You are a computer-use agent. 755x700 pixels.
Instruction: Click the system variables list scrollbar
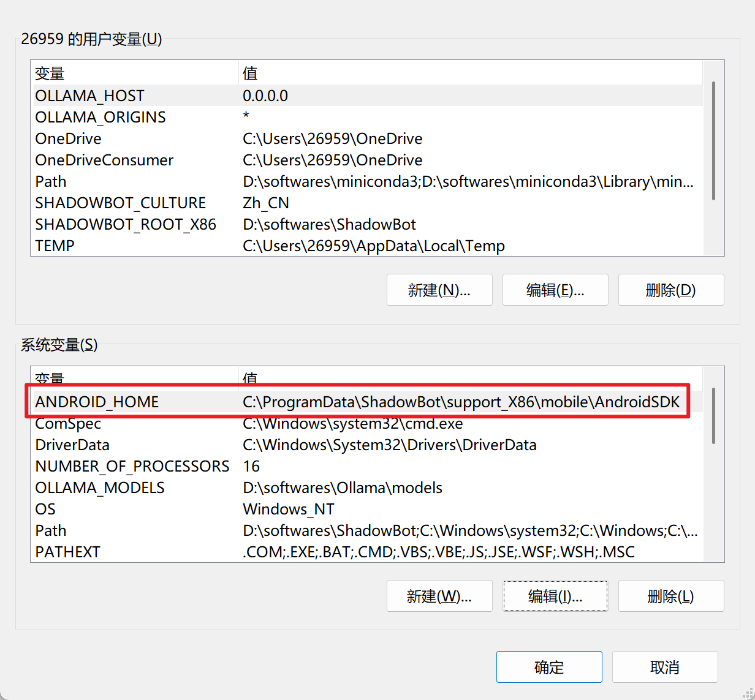[x=713, y=415]
